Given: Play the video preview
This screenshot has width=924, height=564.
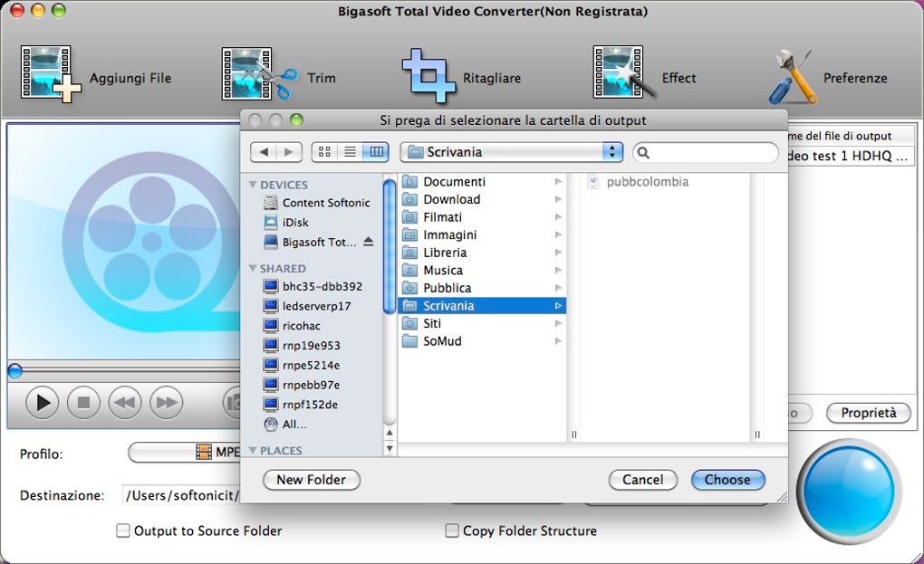Looking at the screenshot, I should click(42, 403).
